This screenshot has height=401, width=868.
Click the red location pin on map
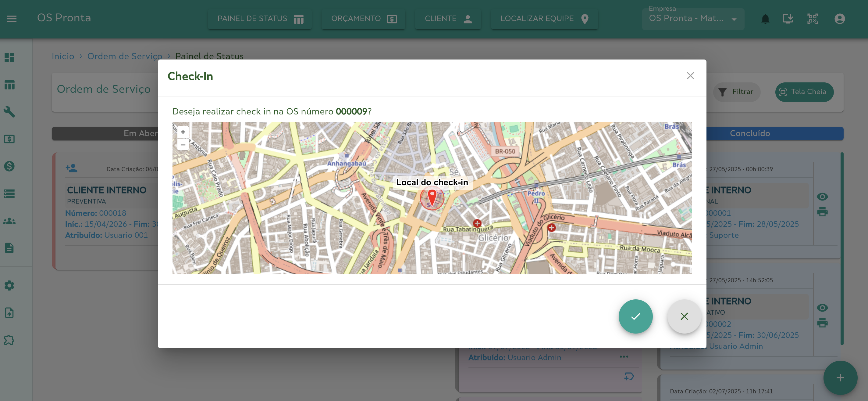[x=432, y=197]
